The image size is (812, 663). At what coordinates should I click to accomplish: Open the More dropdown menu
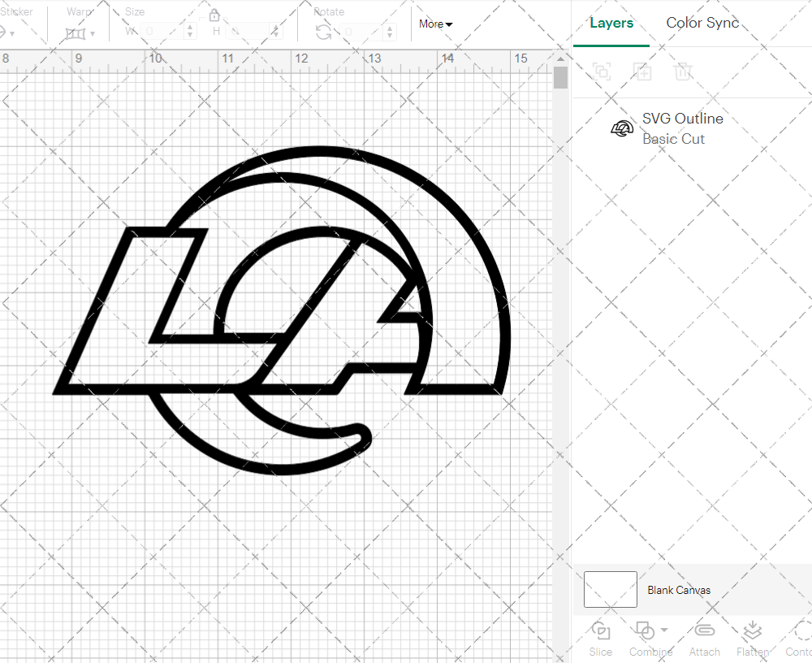435,24
